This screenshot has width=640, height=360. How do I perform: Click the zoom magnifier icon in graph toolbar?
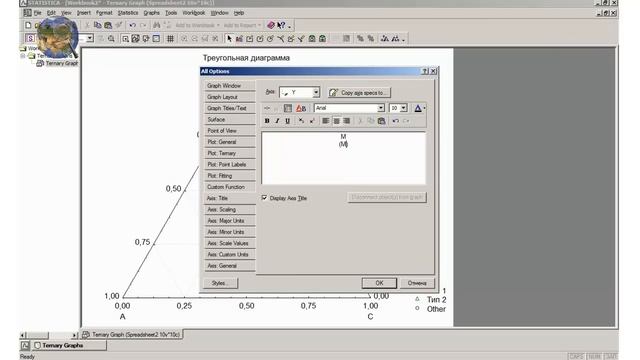(x=111, y=39)
